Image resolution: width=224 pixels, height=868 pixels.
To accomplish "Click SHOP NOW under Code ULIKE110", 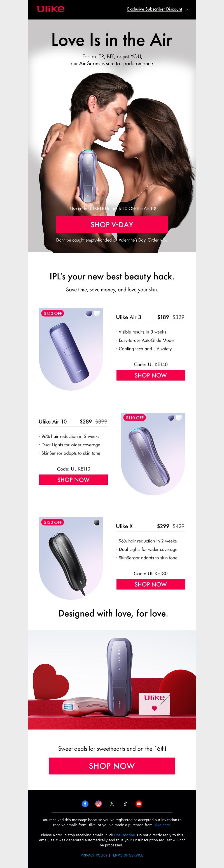I will [73, 480].
